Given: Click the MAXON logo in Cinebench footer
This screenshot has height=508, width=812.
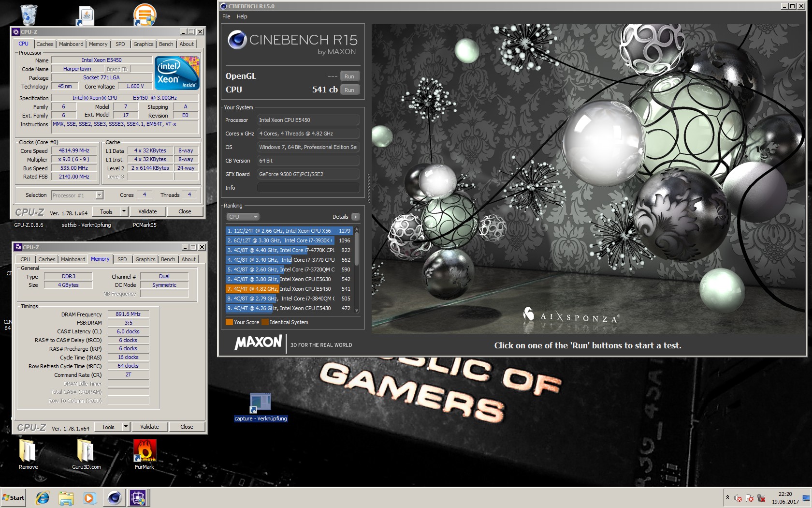Looking at the screenshot, I should click(258, 343).
